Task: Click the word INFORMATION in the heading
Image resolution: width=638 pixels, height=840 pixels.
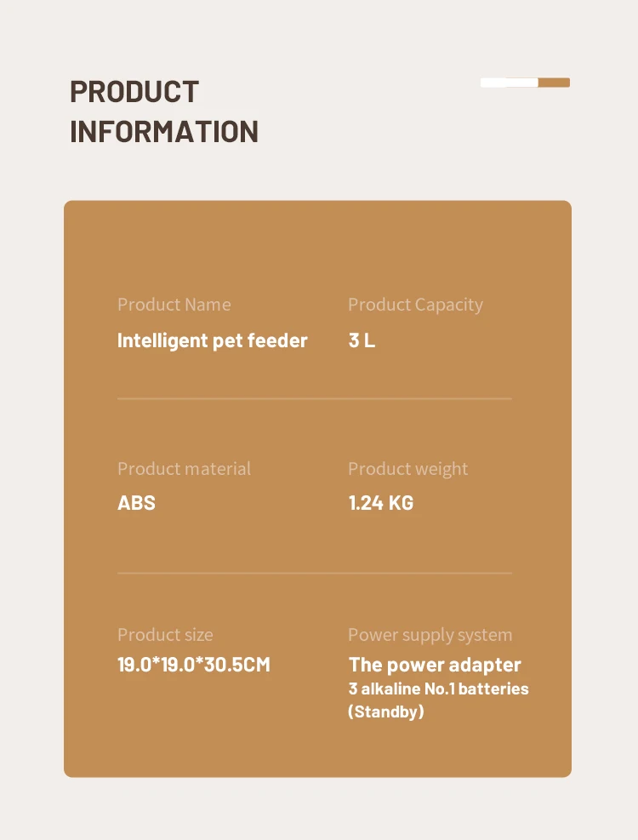Action: (x=163, y=132)
